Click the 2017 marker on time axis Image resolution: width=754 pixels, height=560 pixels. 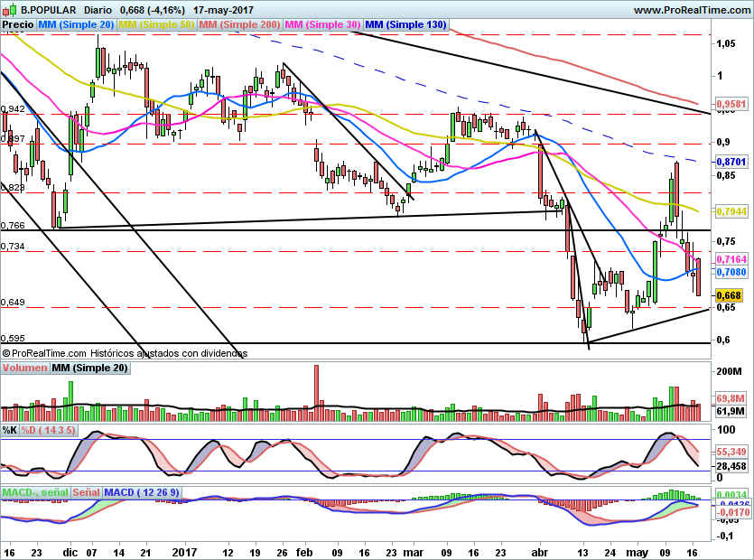coord(184,552)
